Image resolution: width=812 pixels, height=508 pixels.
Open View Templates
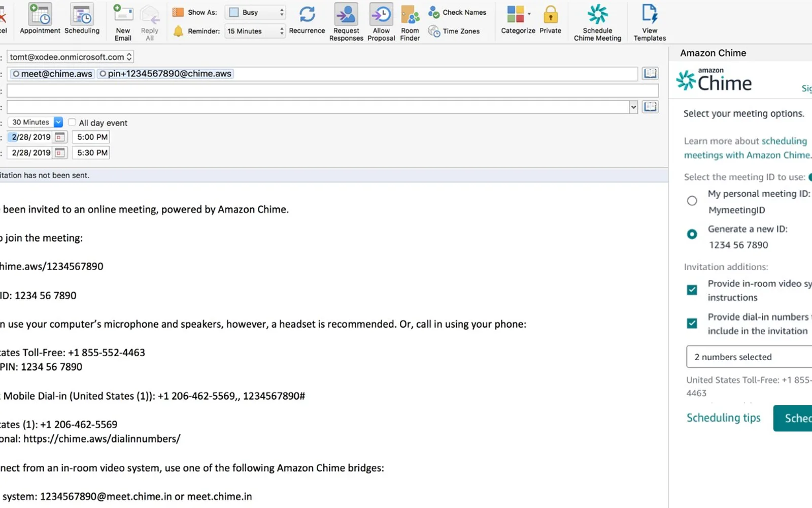[x=650, y=22]
